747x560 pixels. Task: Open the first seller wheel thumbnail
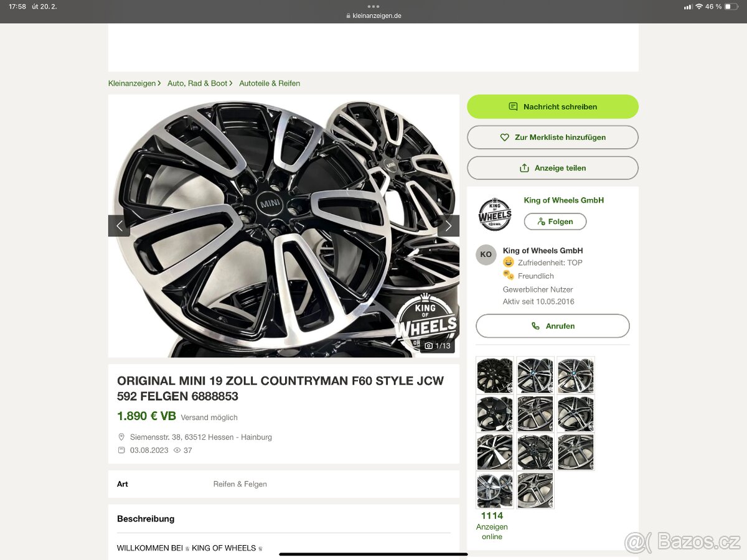pyautogui.click(x=495, y=375)
